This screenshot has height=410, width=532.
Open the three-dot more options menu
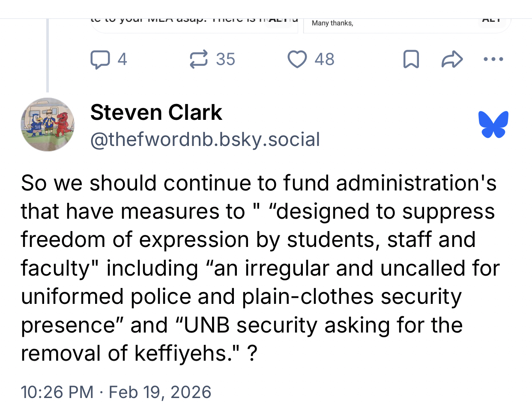[493, 59]
